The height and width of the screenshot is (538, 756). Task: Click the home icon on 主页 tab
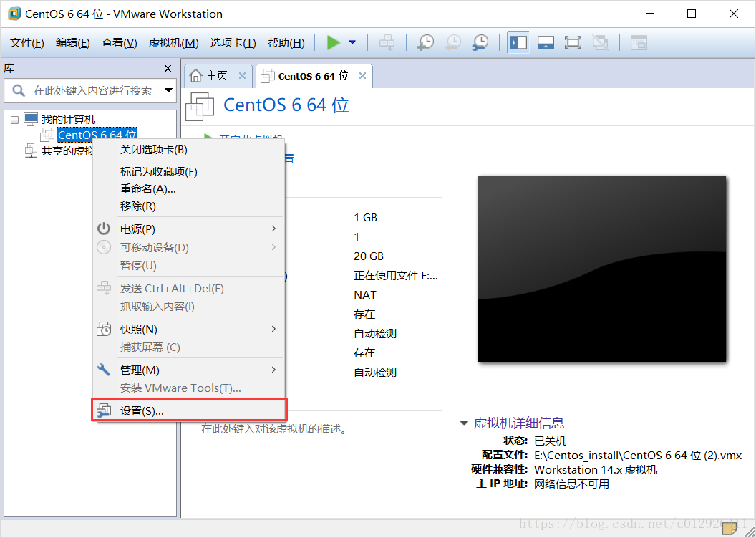(195, 76)
